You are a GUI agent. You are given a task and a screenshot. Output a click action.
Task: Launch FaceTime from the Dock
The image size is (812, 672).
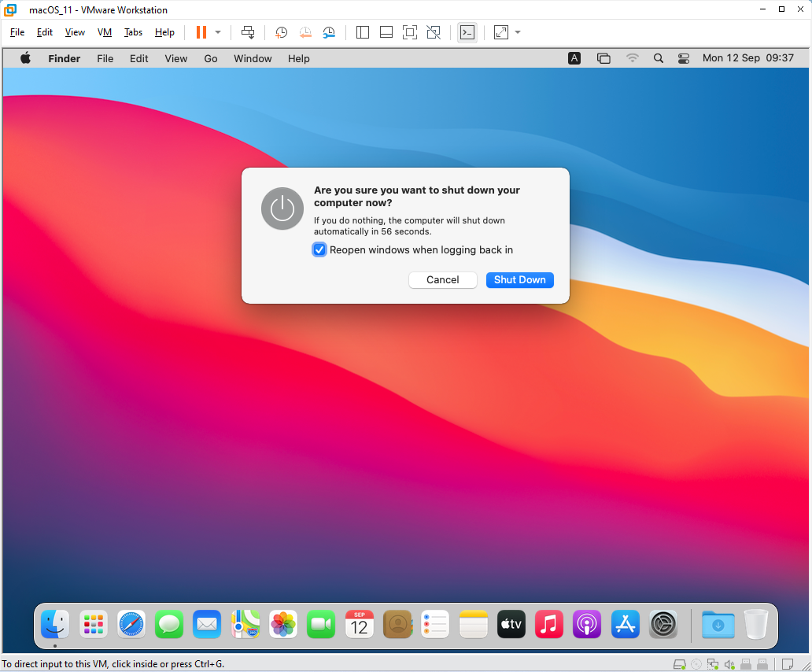(x=321, y=624)
